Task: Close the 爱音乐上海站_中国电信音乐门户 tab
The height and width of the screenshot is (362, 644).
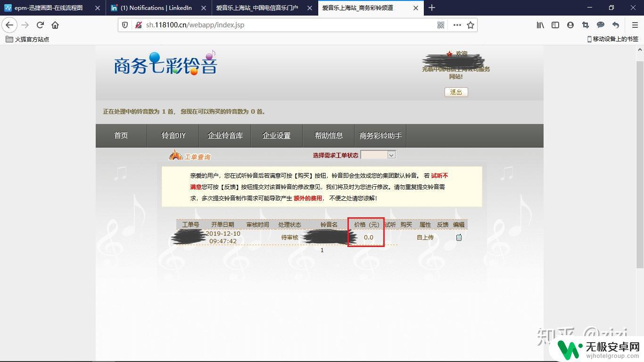Action: tap(310, 8)
